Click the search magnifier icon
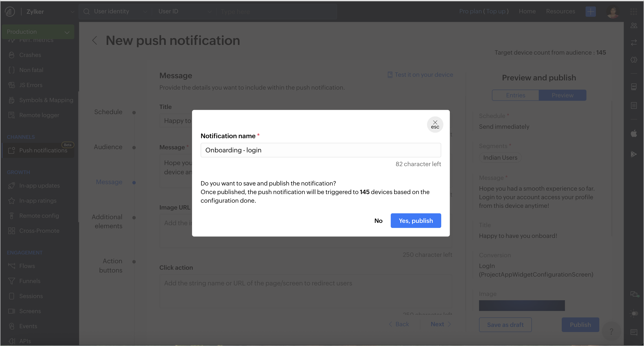The image size is (644, 346). pyautogui.click(x=86, y=12)
